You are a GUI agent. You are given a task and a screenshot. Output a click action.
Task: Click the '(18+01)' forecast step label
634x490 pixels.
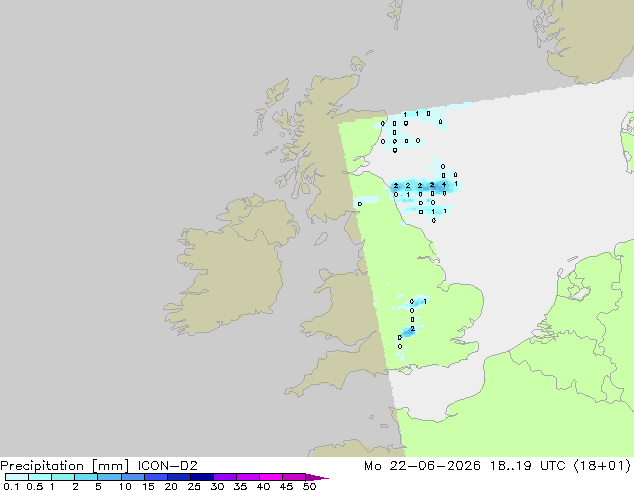(x=602, y=466)
